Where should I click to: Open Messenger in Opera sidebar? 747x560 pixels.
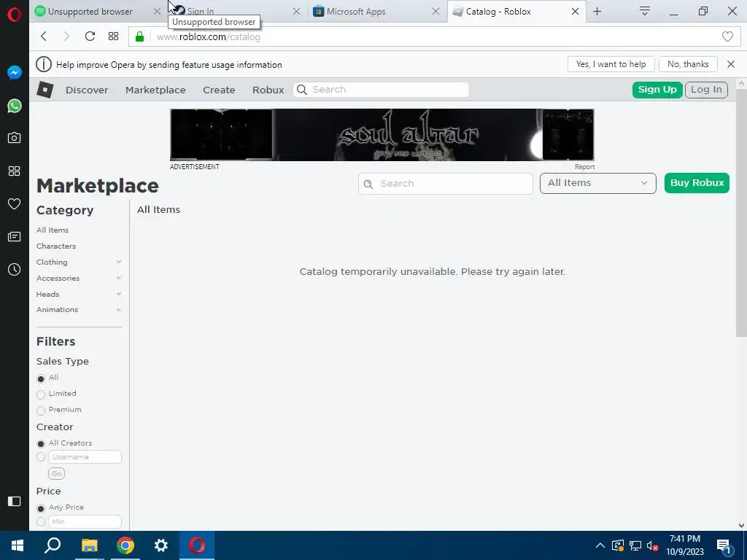[x=15, y=73]
